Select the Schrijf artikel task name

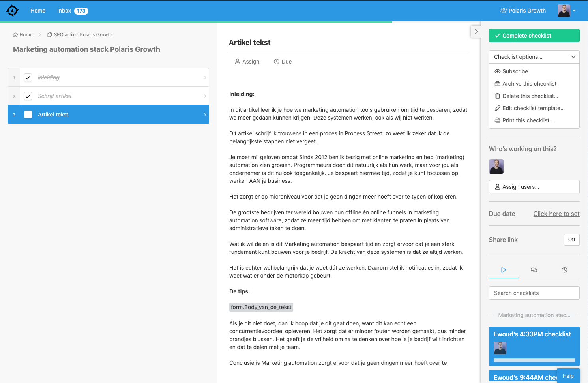[x=54, y=96]
